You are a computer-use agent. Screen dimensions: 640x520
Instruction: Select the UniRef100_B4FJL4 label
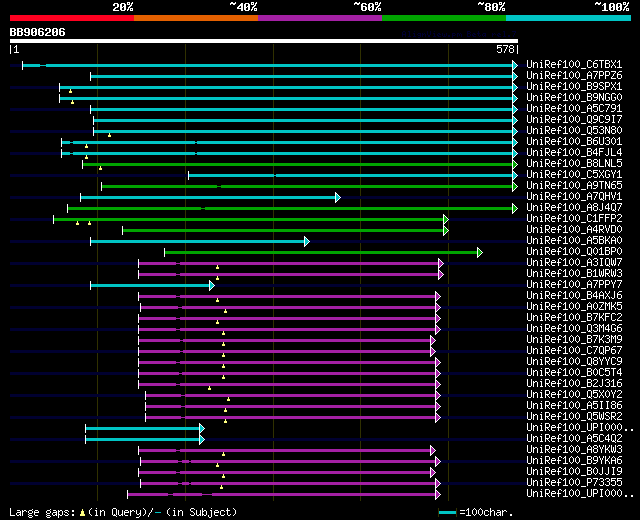(x=574, y=153)
